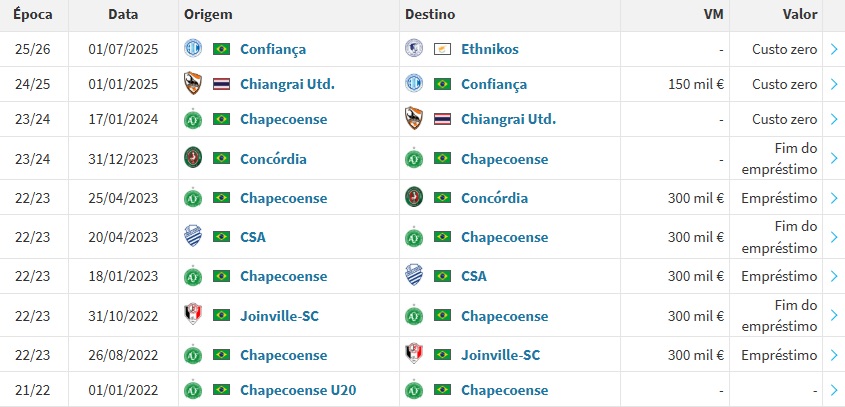Screen dimensions: 845x407
Task: Open Joinville-SC link in 26/08/2022 destination
Action: tap(501, 355)
